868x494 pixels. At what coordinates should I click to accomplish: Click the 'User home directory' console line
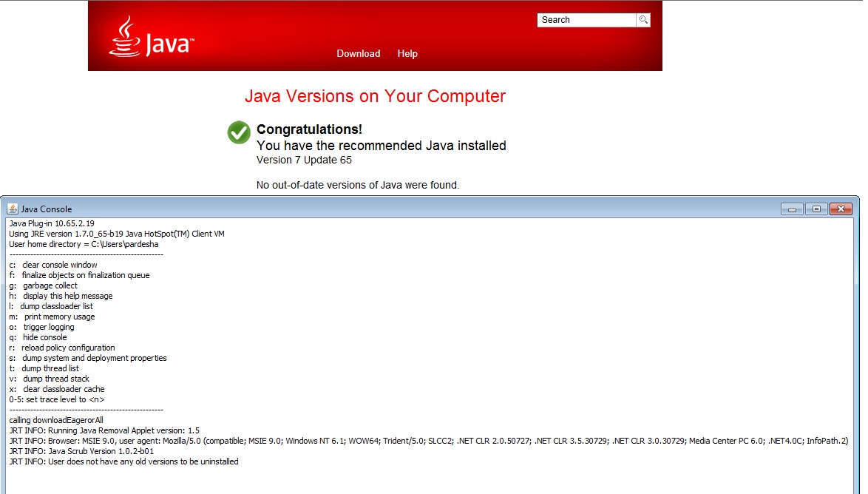(84, 244)
